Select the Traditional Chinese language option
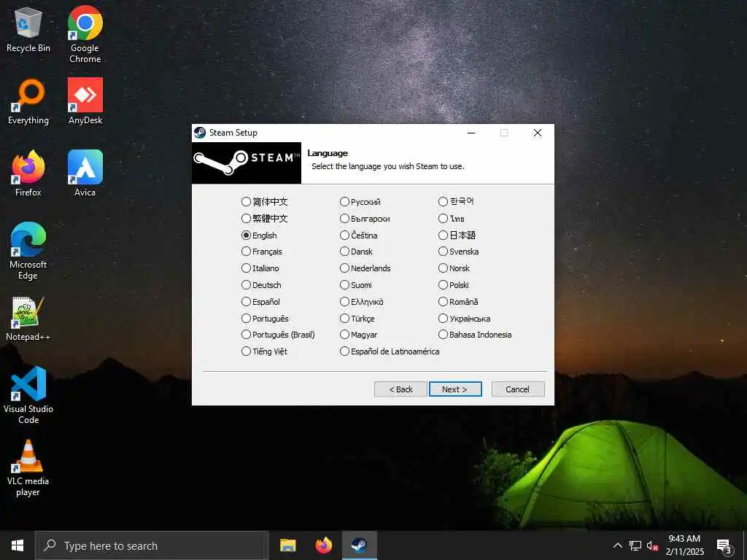 (264, 219)
